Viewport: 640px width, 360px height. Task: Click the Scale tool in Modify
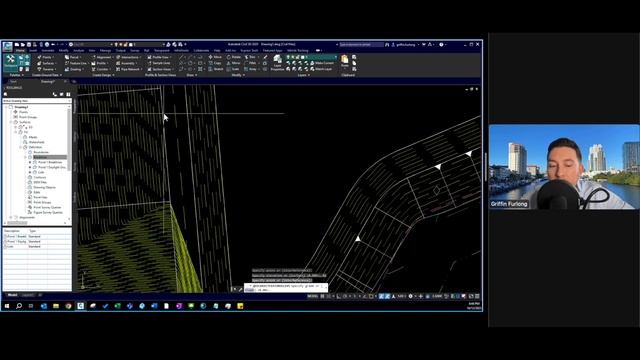click(233, 69)
